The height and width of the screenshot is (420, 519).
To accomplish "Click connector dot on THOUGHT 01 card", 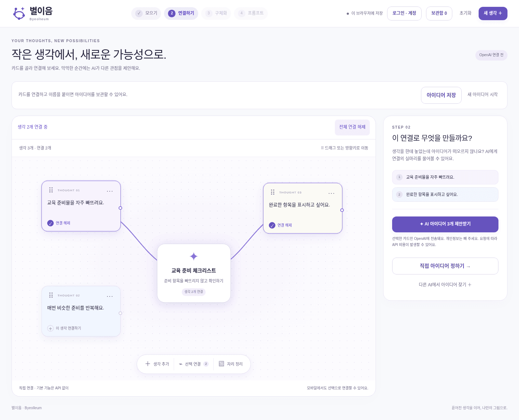I will tap(120, 208).
